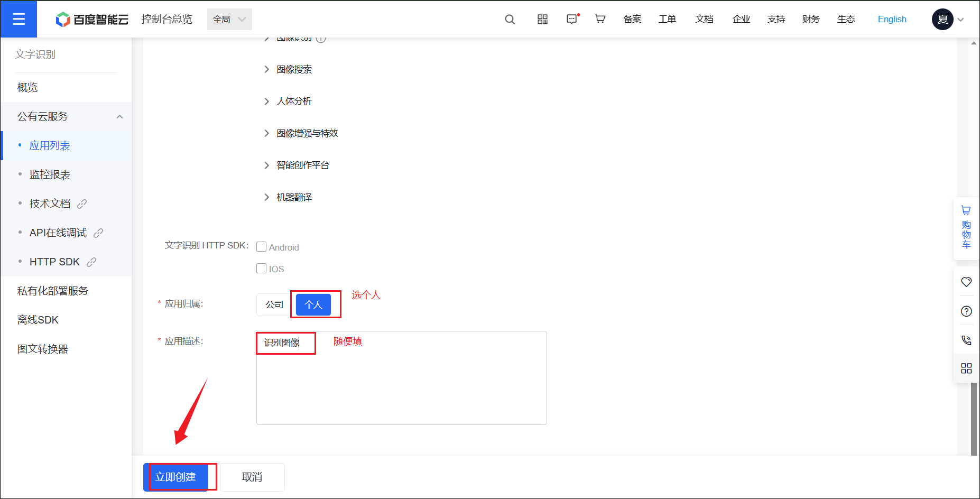Viewport: 980px width, 499px height.
Task: Click the search magnifier icon
Action: click(510, 20)
